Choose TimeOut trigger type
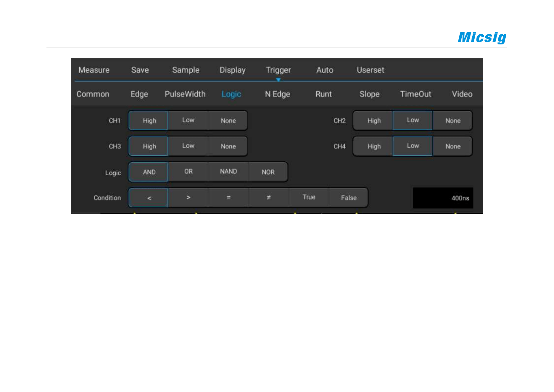Image resolution: width=554 pixels, height=392 pixels. point(415,94)
